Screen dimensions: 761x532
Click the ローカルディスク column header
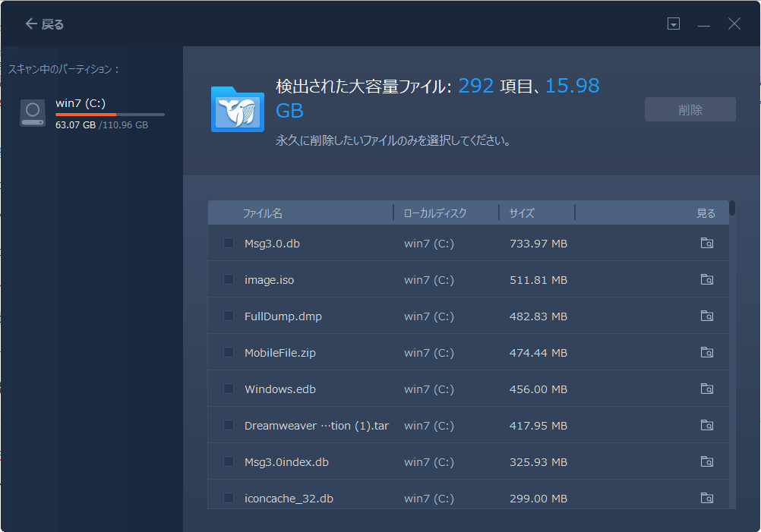435,213
